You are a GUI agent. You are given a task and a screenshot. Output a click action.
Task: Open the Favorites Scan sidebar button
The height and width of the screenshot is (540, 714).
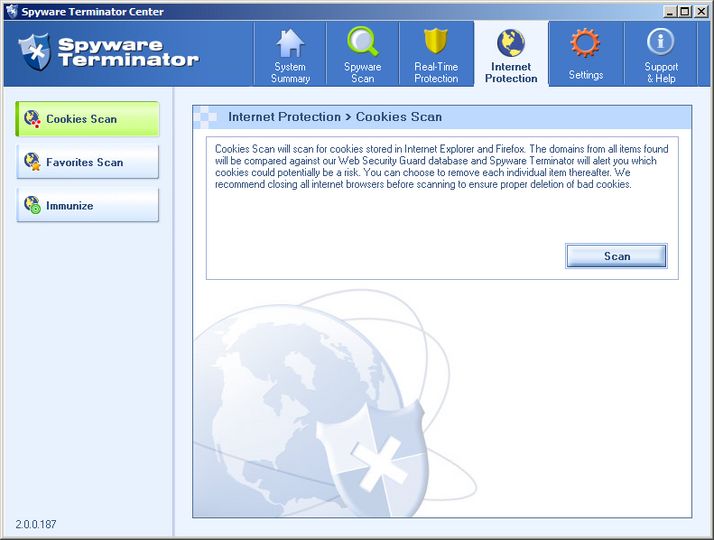(87, 162)
